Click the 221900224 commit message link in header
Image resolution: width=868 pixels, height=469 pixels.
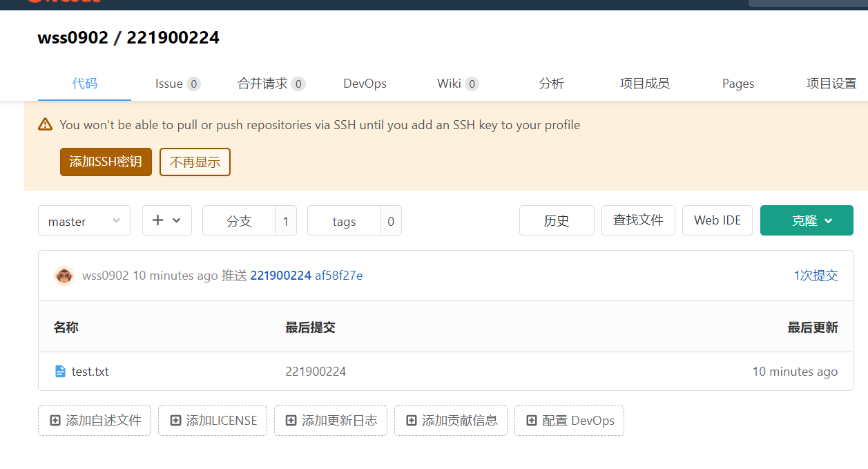(x=281, y=276)
